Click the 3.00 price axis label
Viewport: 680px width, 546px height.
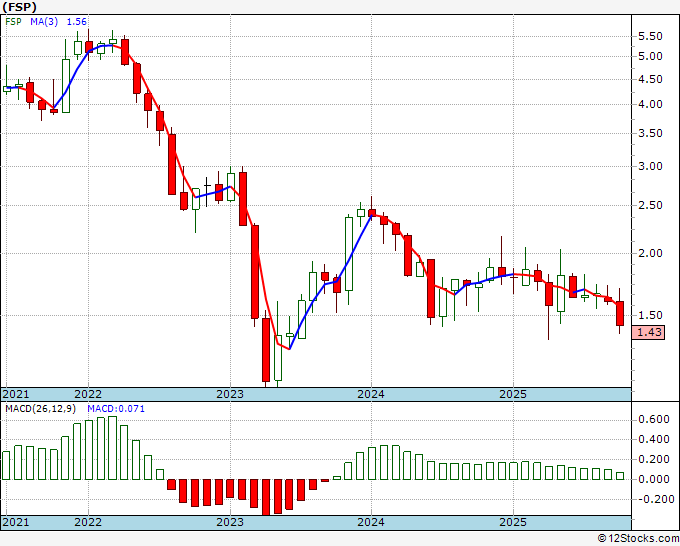tap(650, 167)
